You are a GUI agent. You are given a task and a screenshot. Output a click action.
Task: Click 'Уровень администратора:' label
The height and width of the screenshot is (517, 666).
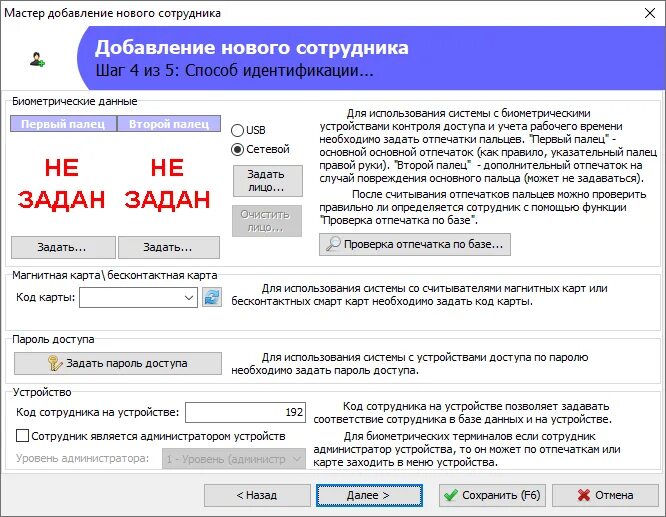tap(82, 458)
